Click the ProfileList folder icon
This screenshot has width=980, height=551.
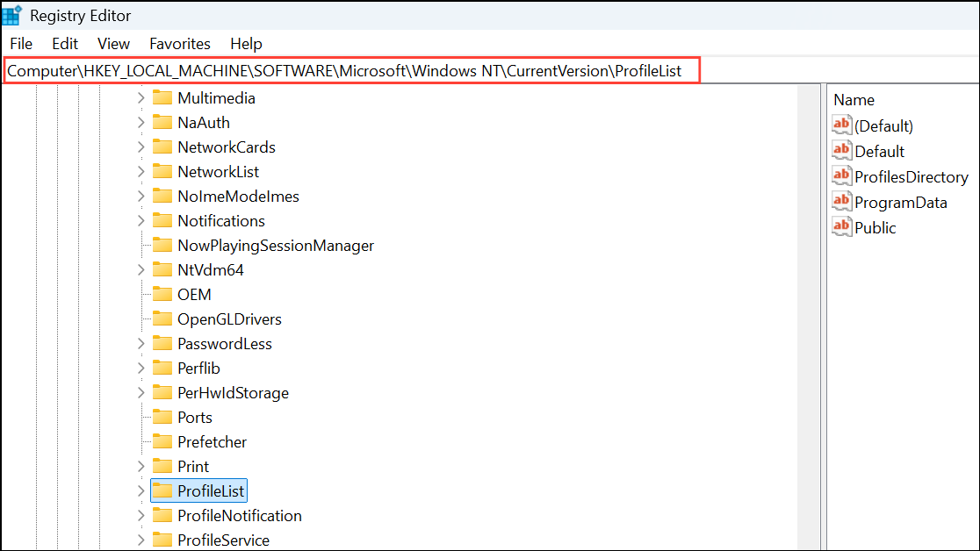(x=162, y=490)
